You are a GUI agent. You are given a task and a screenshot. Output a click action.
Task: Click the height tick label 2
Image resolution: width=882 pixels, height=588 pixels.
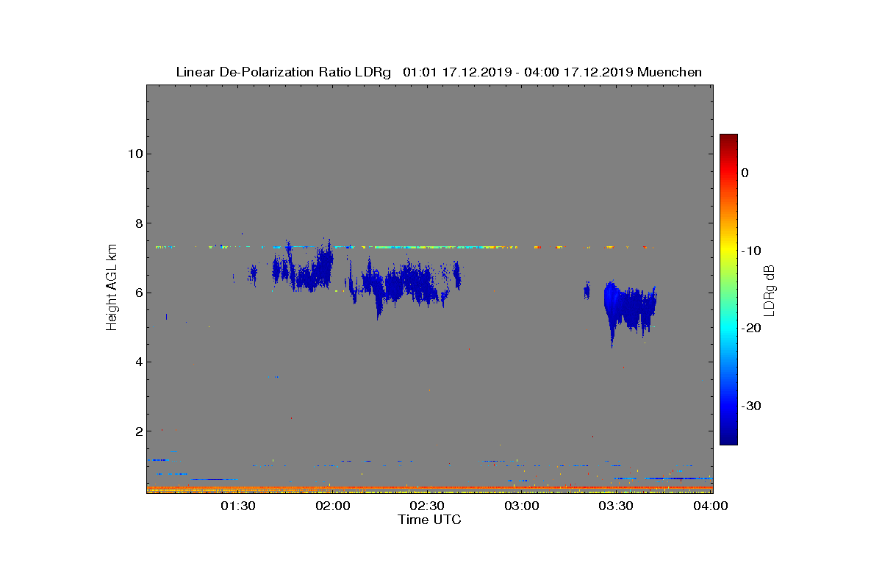click(137, 431)
